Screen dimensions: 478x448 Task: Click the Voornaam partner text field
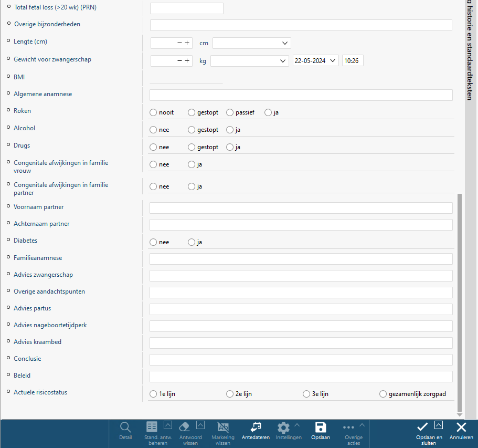(301, 208)
